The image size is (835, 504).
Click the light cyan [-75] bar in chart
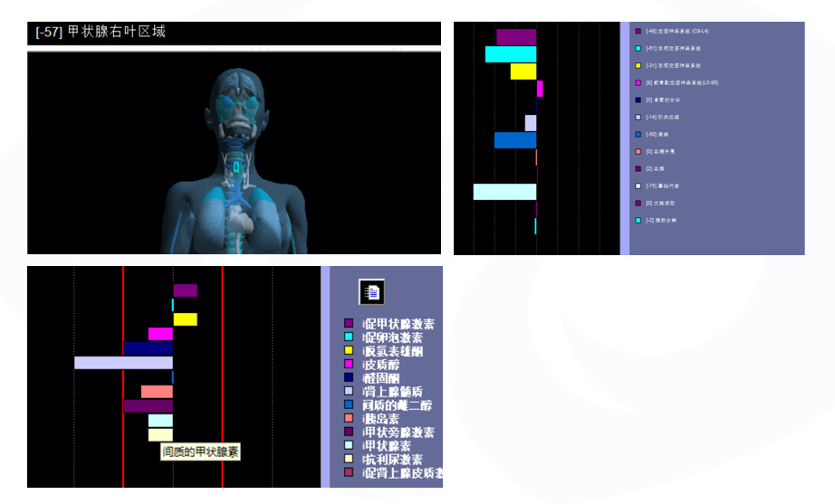tap(504, 192)
